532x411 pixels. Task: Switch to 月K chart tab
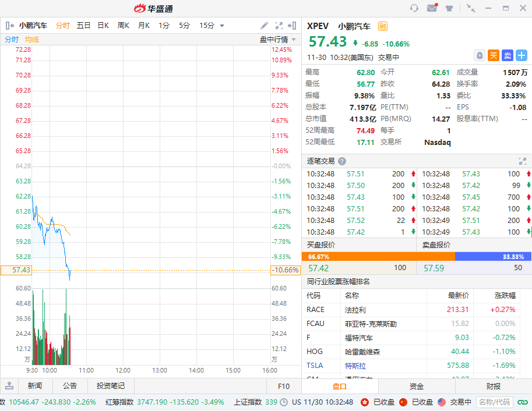point(144,26)
